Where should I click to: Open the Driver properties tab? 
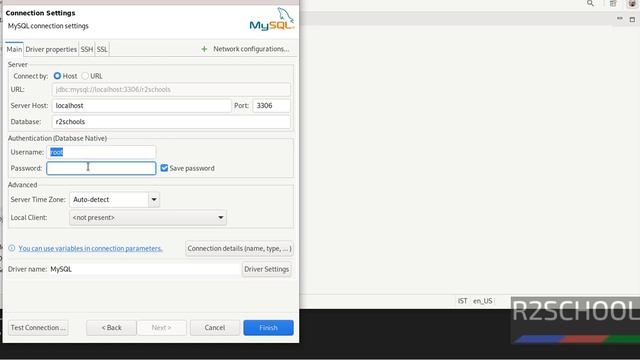click(51, 49)
